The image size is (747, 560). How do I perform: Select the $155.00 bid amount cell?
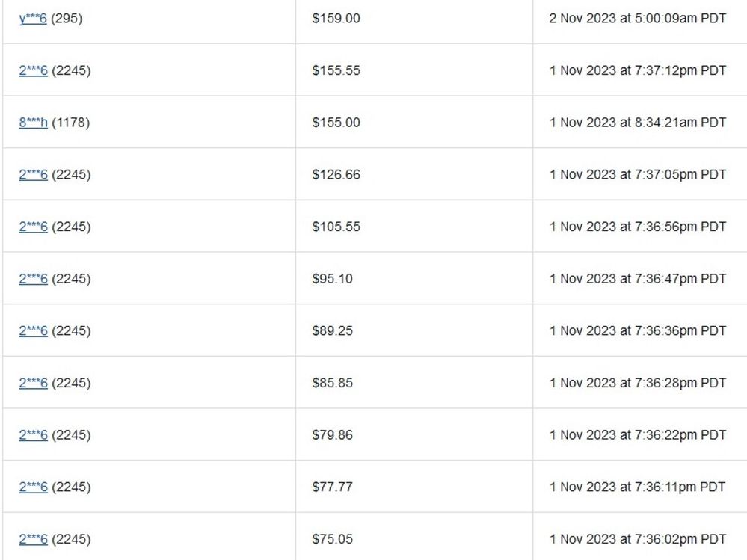click(x=336, y=123)
